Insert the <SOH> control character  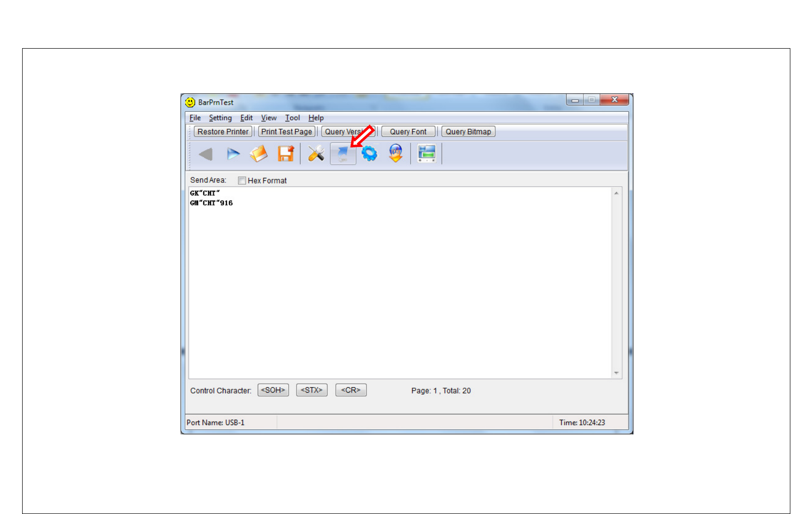(273, 390)
